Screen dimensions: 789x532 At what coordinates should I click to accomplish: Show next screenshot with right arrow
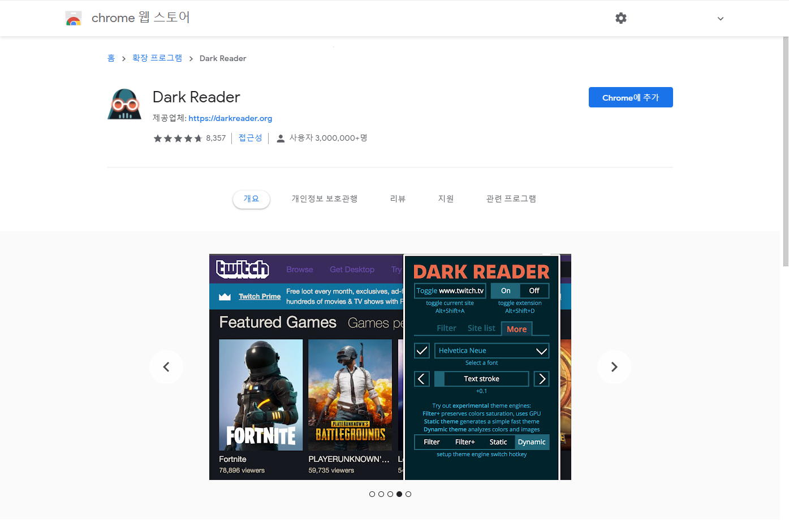click(x=614, y=367)
